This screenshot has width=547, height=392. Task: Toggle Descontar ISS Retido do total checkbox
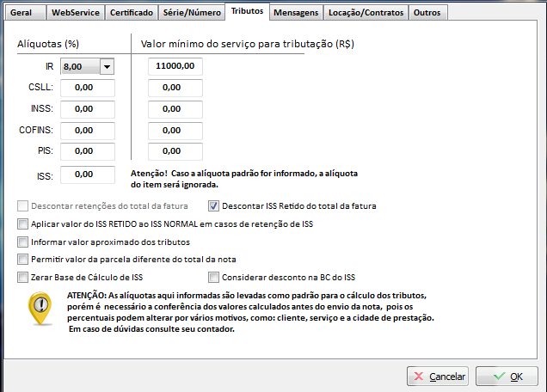tap(215, 206)
